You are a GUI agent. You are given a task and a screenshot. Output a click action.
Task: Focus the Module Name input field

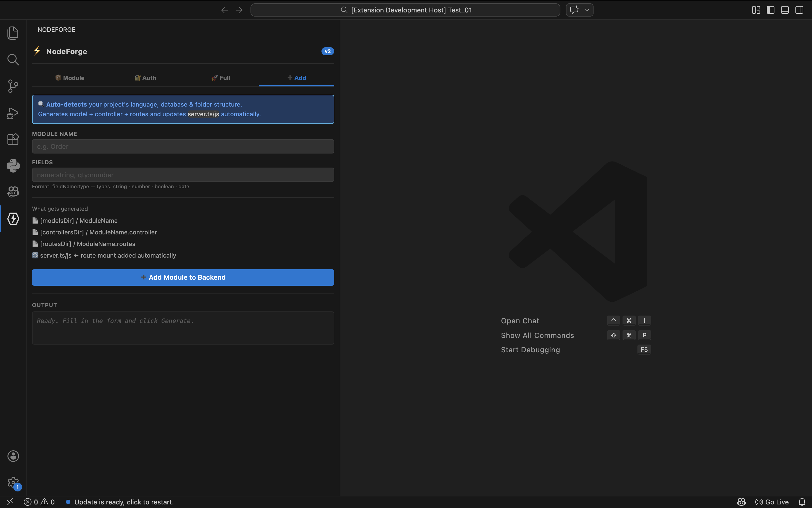pos(183,147)
